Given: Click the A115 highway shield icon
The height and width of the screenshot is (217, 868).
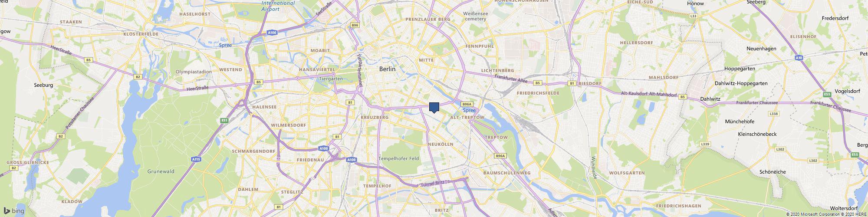Looking at the screenshot, I should point(196,160).
